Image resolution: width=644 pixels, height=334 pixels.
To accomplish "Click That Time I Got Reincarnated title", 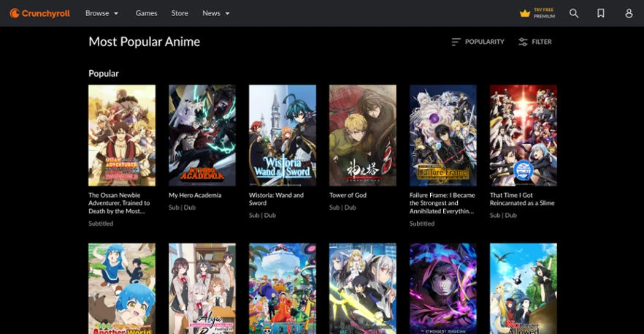I will point(522,199).
